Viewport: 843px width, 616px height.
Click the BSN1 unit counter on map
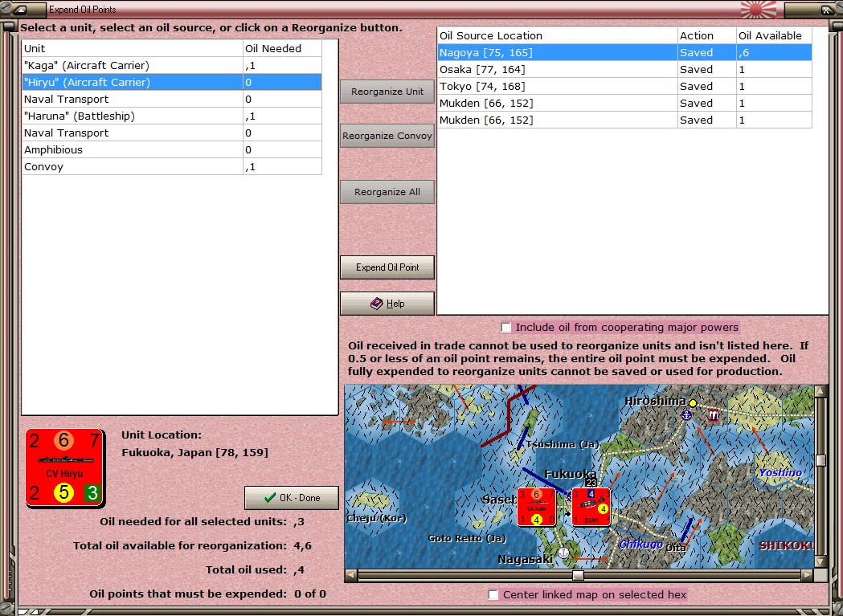coord(591,507)
